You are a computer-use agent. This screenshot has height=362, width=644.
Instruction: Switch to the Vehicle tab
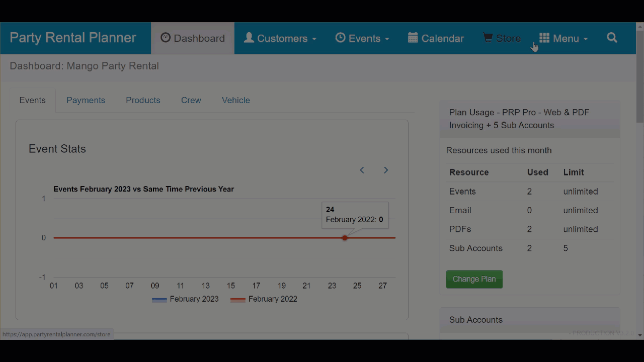point(236,100)
